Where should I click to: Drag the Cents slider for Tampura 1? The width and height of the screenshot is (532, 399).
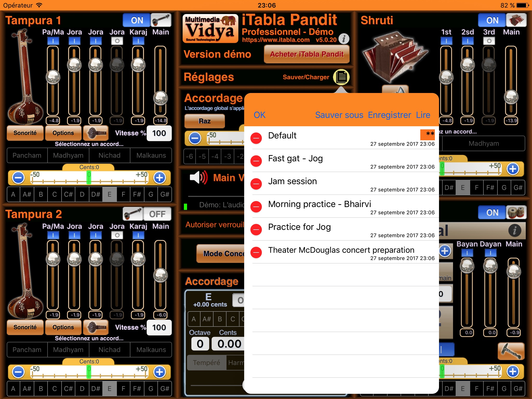89,176
